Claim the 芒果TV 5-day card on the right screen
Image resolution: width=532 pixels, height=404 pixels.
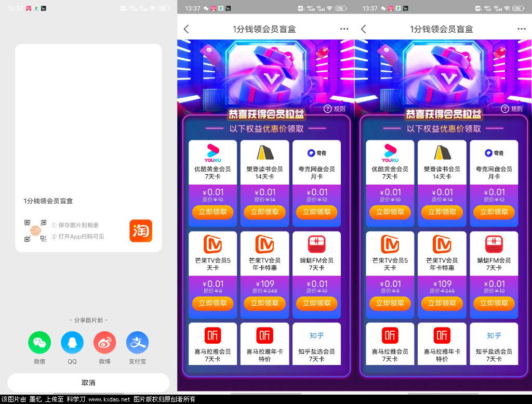(x=390, y=303)
